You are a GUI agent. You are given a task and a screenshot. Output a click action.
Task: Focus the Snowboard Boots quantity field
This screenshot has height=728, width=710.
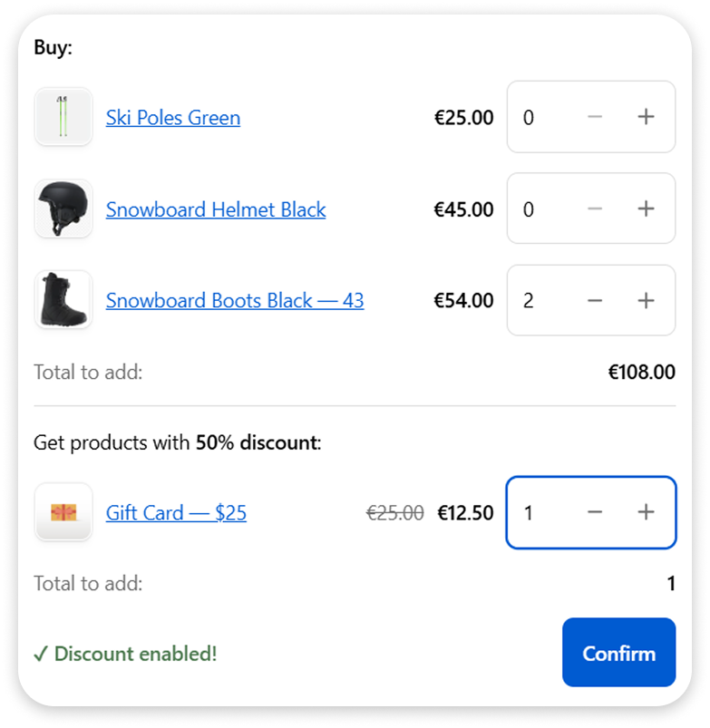click(540, 300)
